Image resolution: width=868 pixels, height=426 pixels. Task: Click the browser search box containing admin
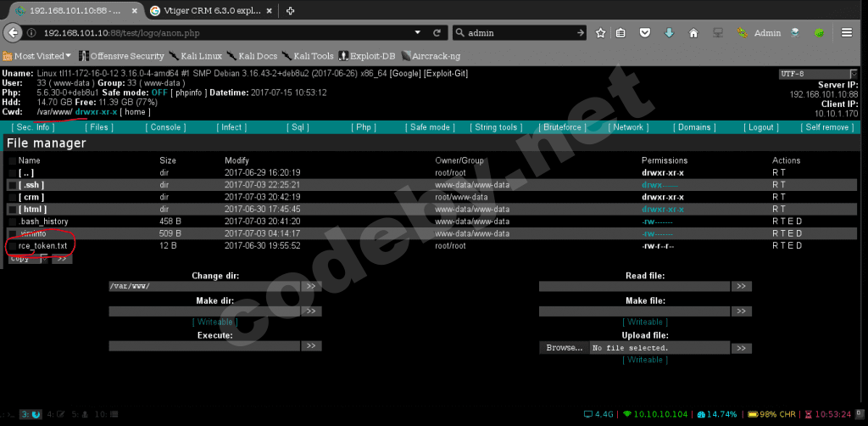(520, 33)
